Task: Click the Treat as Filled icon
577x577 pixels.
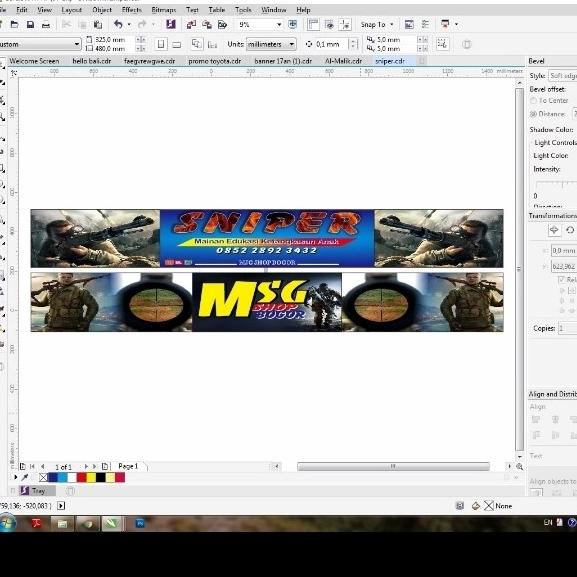Action: coord(467,45)
